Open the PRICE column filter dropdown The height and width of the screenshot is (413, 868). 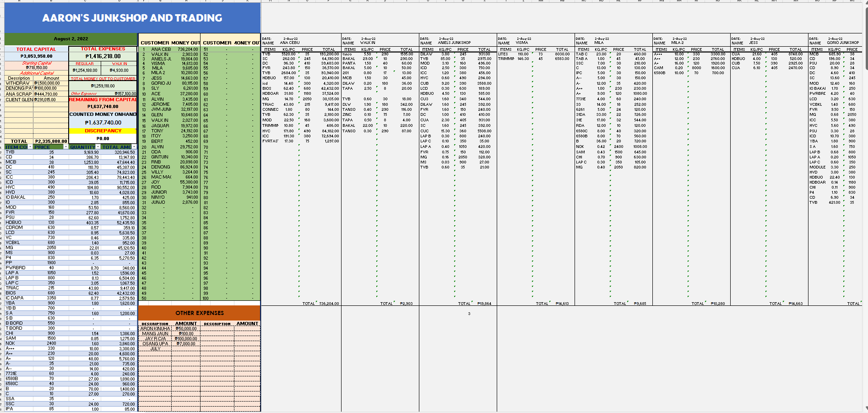point(65,147)
